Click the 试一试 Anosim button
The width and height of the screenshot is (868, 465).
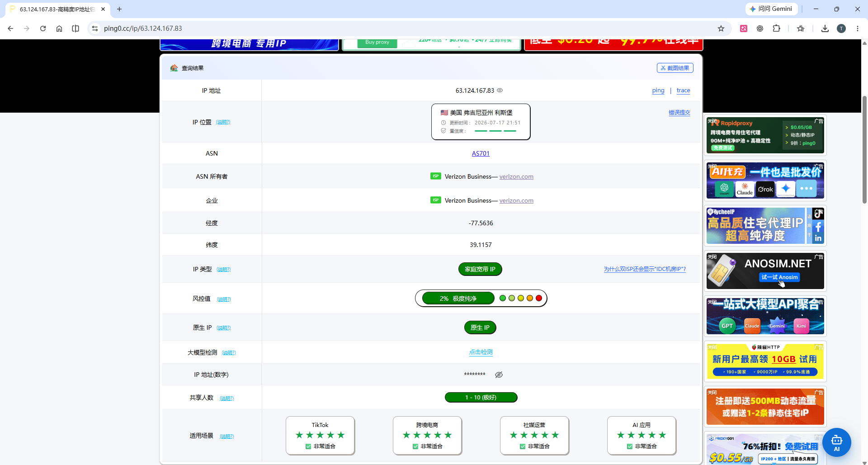779,277
